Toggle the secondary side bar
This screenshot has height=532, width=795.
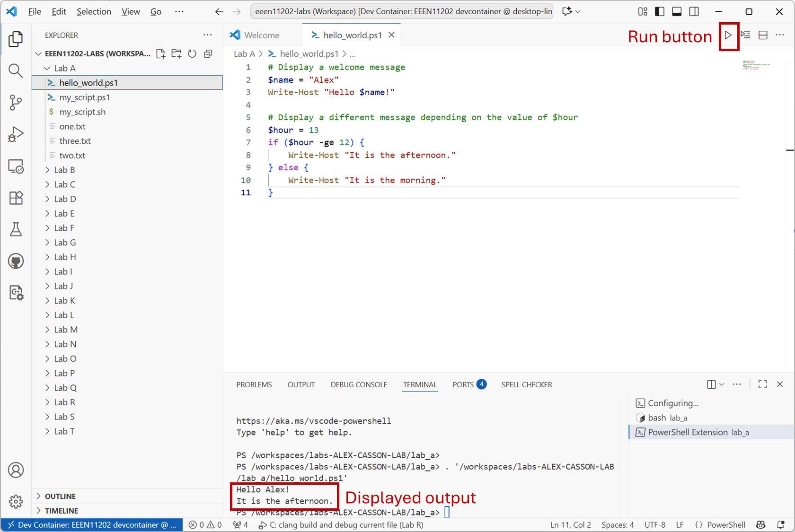click(x=694, y=12)
